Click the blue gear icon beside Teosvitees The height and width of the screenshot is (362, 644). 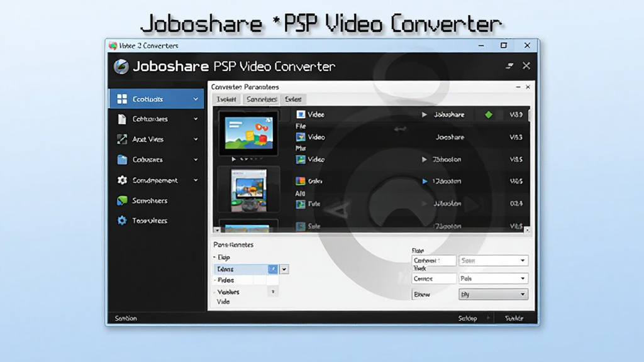122,221
